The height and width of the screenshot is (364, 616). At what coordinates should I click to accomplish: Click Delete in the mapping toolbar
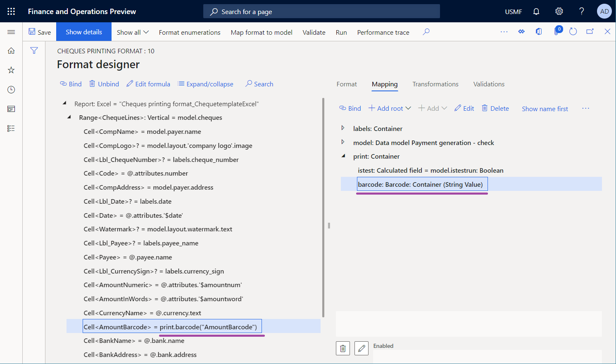coord(495,108)
